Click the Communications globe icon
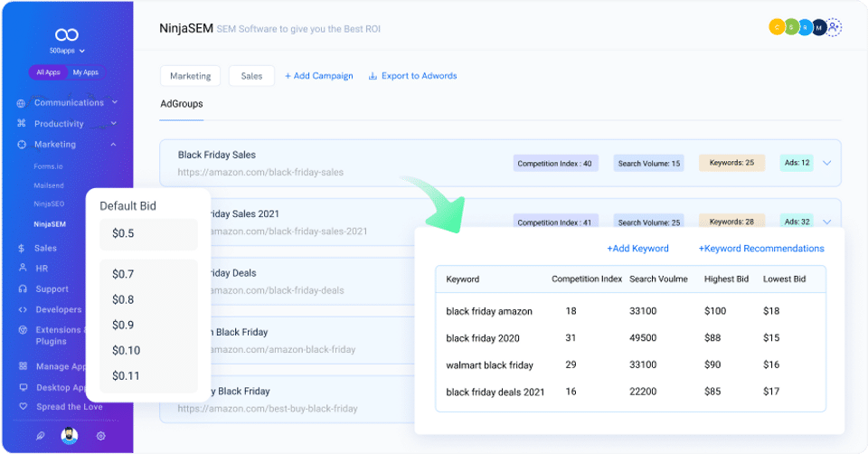The height and width of the screenshot is (454, 868). tap(21, 103)
